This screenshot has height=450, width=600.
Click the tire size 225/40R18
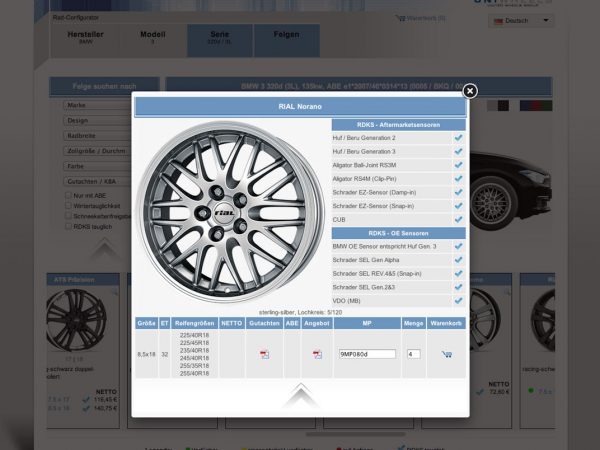194,335
